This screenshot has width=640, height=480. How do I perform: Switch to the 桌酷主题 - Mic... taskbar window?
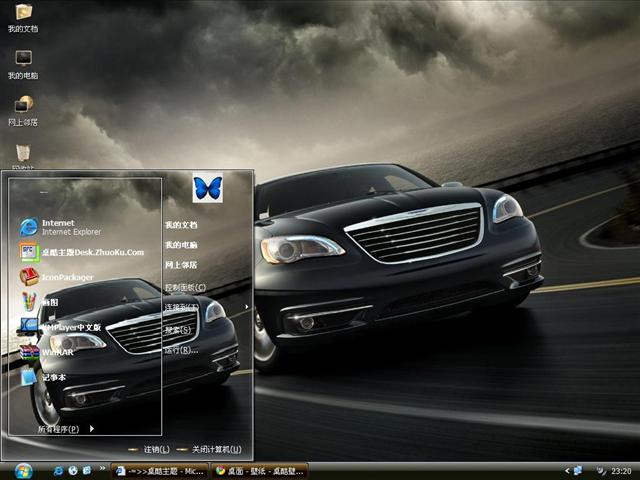(x=160, y=471)
